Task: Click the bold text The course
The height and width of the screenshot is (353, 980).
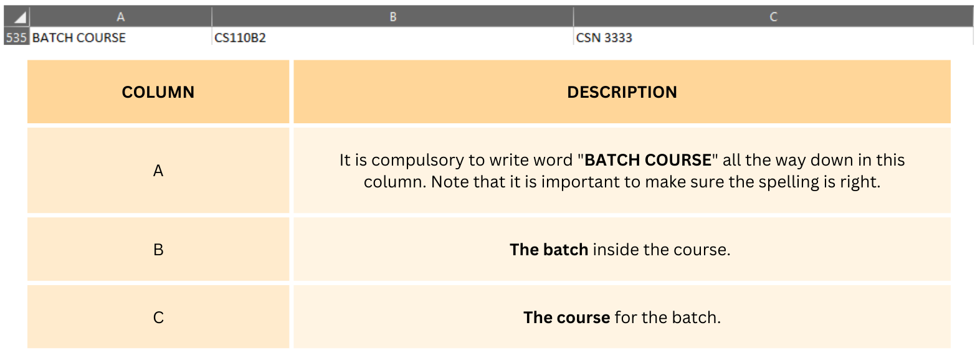Action: pyautogui.click(x=566, y=318)
